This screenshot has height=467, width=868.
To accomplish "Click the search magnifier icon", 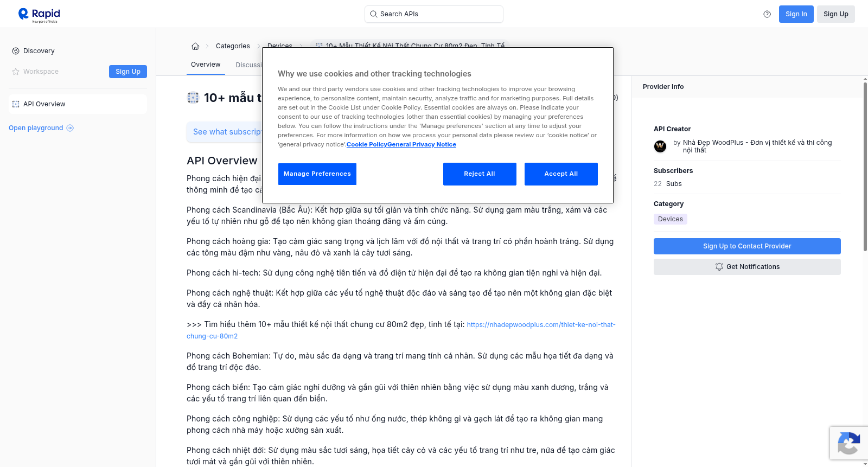I will (373, 14).
